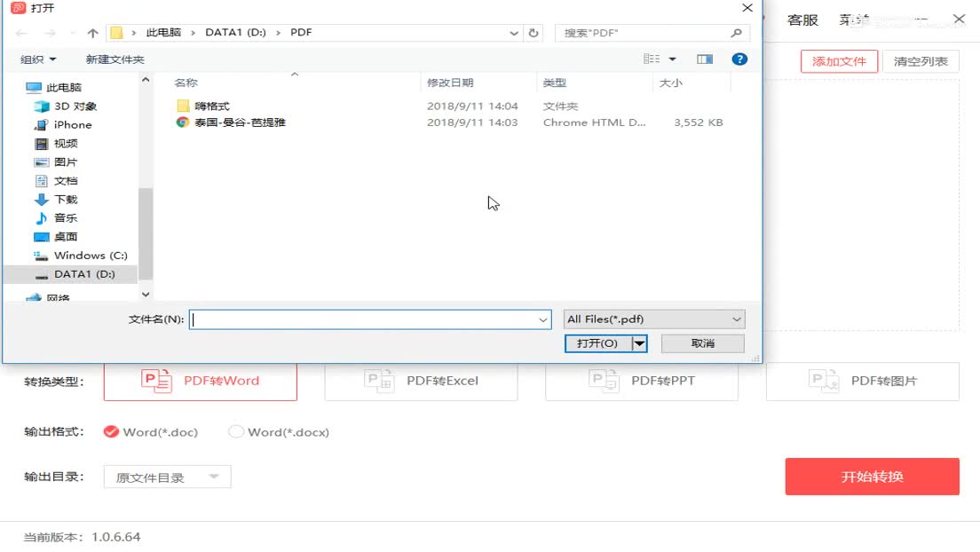The width and height of the screenshot is (980, 552).
Task: Click the 打开(O) open button
Action: [598, 343]
